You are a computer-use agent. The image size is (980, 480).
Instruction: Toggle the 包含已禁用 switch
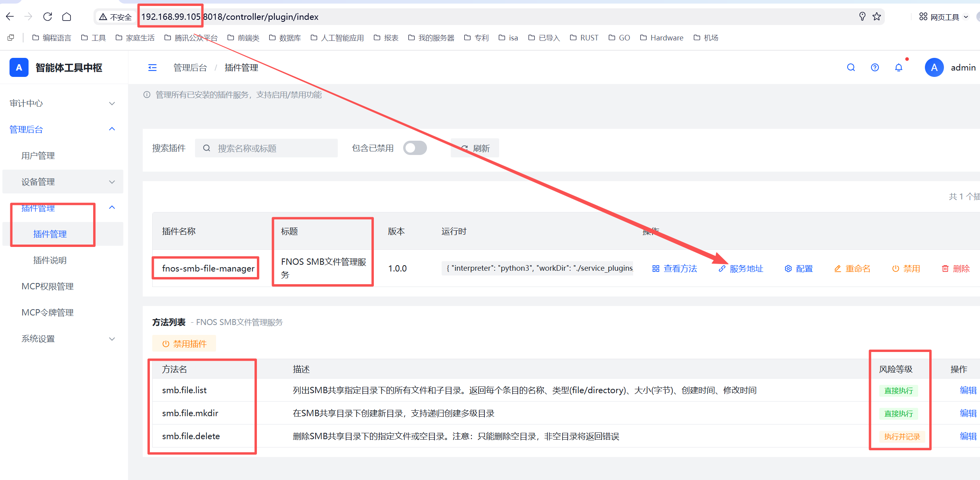[x=415, y=148]
